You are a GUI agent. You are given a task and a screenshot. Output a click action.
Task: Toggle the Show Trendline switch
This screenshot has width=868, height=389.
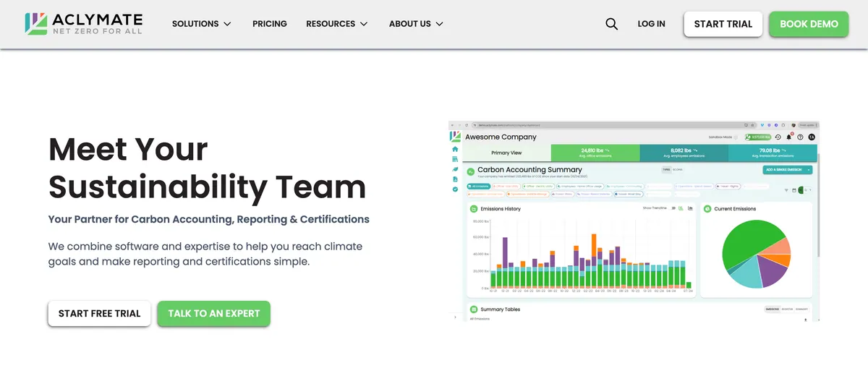pos(673,208)
